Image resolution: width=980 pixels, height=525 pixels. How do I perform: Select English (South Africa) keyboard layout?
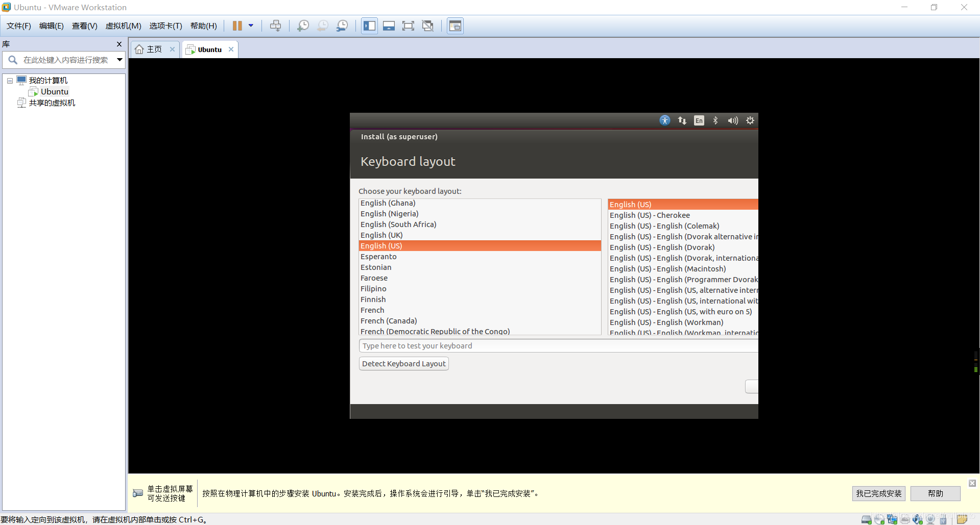[480, 224]
